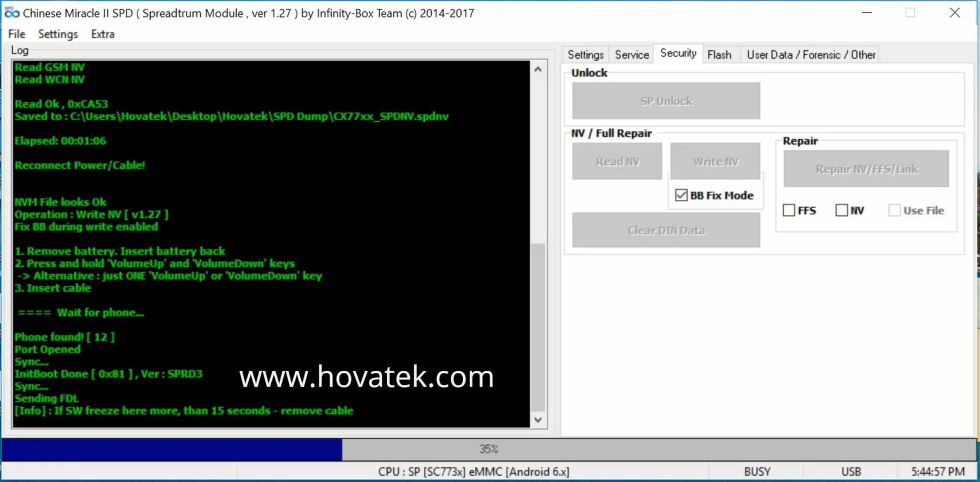This screenshot has height=482, width=980.
Task: Switch to the Flash tab
Action: point(719,55)
